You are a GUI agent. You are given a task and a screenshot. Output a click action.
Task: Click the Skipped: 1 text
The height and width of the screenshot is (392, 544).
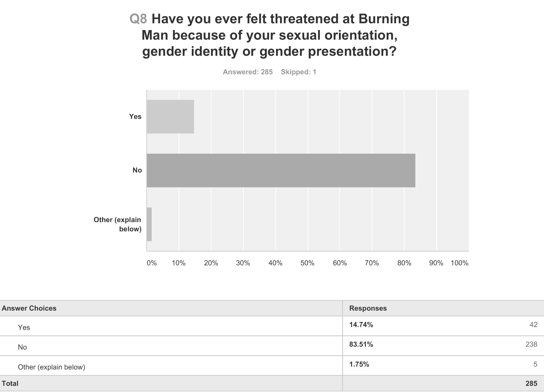(x=298, y=72)
